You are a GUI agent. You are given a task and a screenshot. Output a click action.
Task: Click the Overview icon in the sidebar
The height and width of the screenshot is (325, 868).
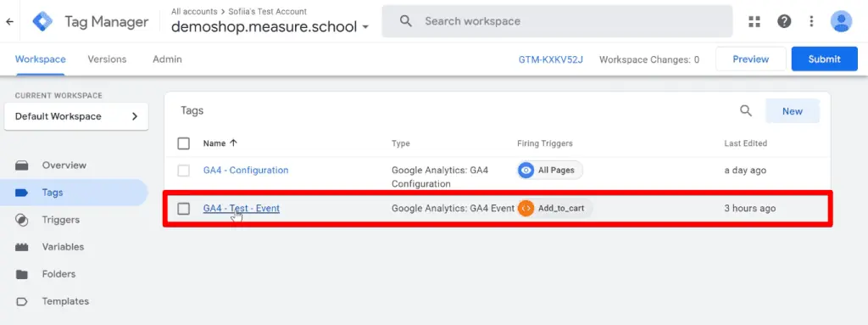pos(21,165)
